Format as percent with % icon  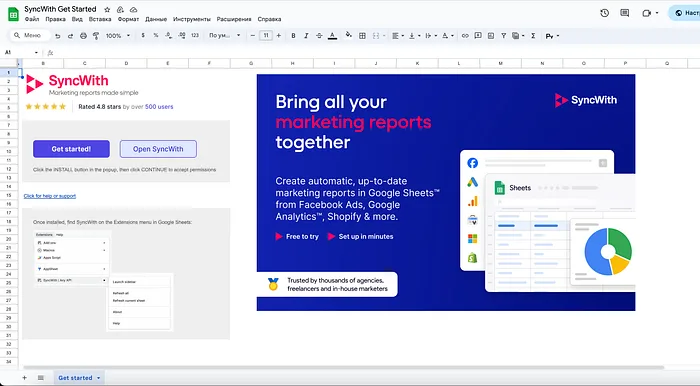[x=156, y=35]
